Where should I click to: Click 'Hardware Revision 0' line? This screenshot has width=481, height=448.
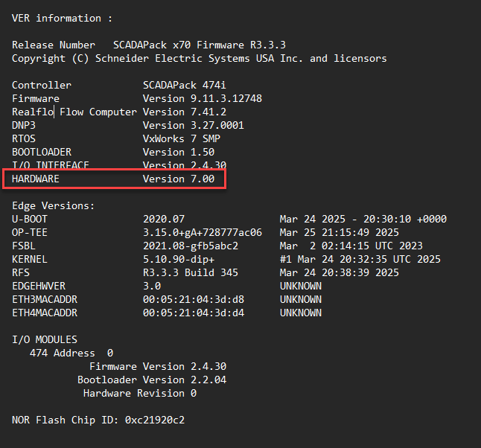[140, 393]
